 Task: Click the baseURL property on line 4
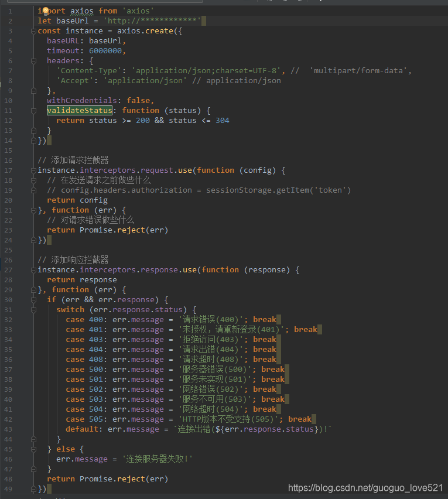63,41
